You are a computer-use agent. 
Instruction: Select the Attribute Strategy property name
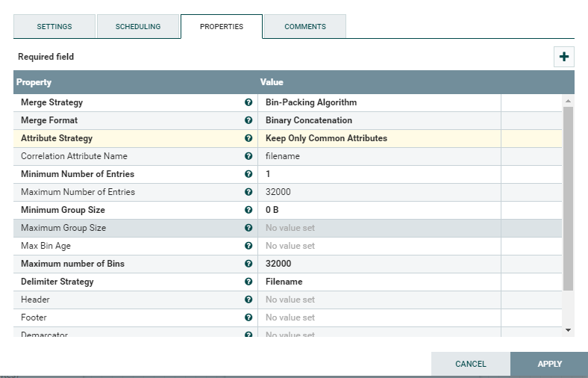57,138
